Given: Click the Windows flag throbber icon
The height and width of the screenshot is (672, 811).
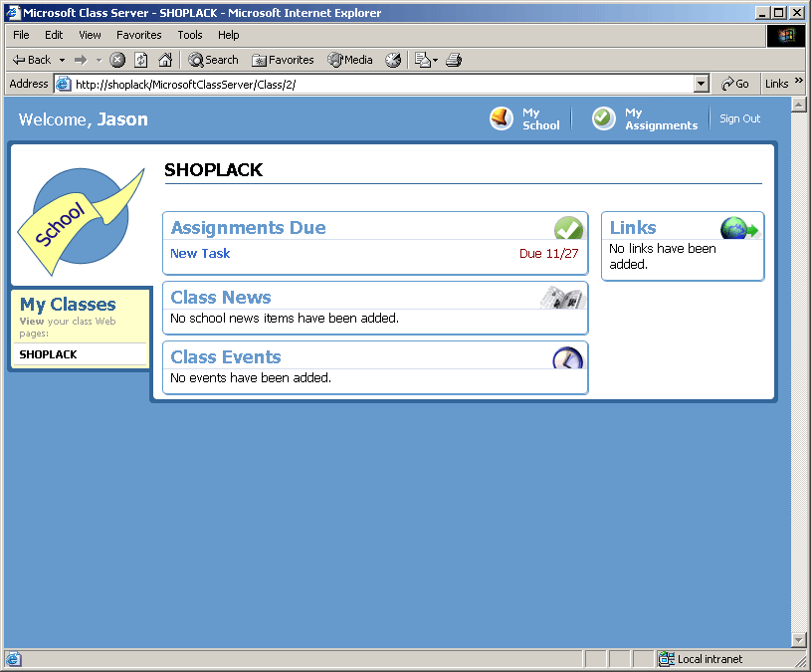Looking at the screenshot, I should click(x=786, y=35).
